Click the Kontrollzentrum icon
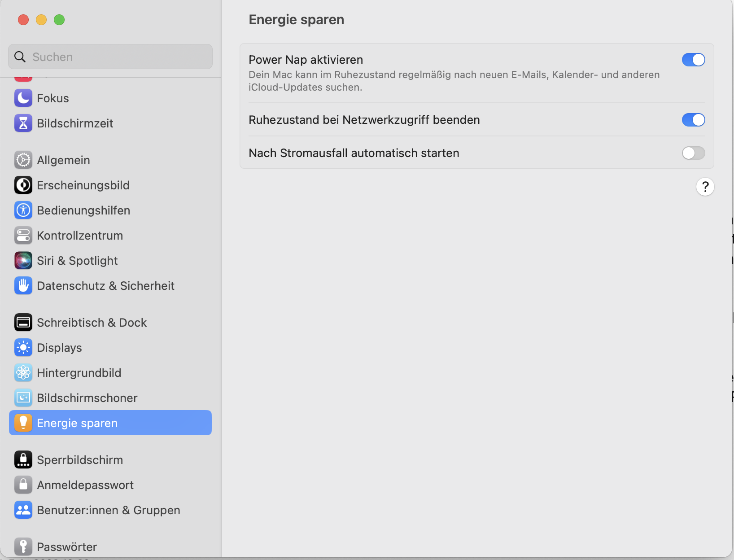The width and height of the screenshot is (734, 560). click(23, 236)
